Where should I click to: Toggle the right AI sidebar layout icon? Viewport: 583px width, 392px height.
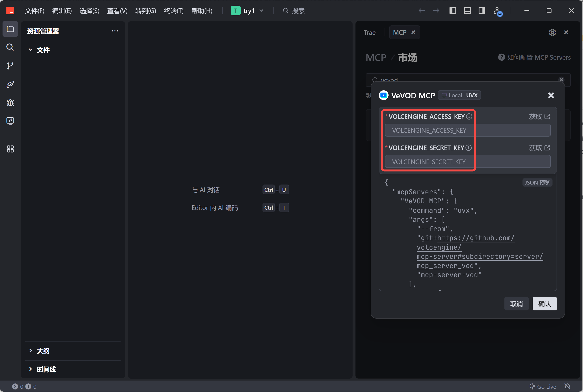click(482, 10)
